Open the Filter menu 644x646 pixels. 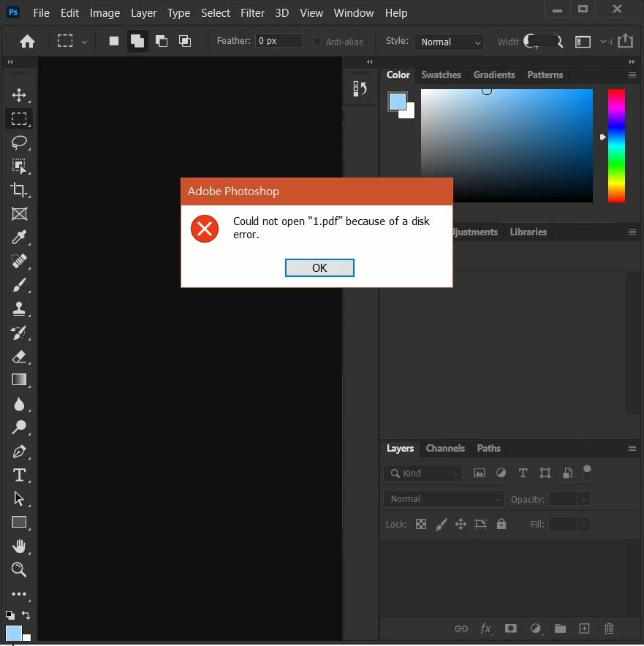pyautogui.click(x=252, y=12)
